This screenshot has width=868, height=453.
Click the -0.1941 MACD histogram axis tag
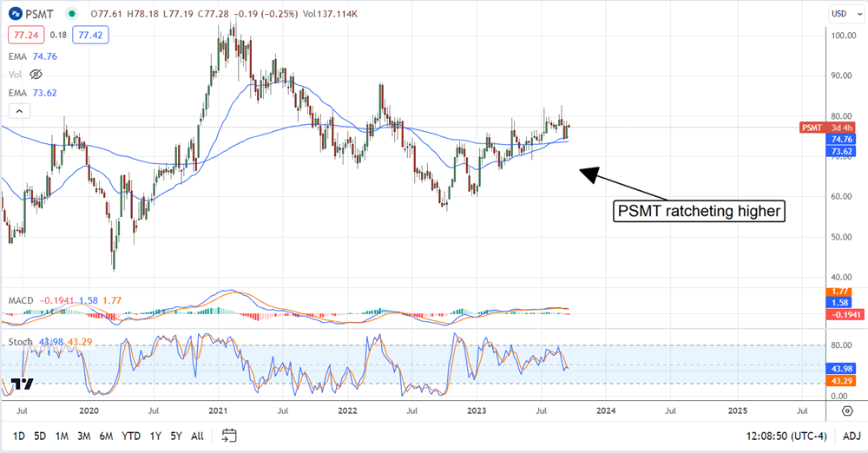[x=845, y=314]
